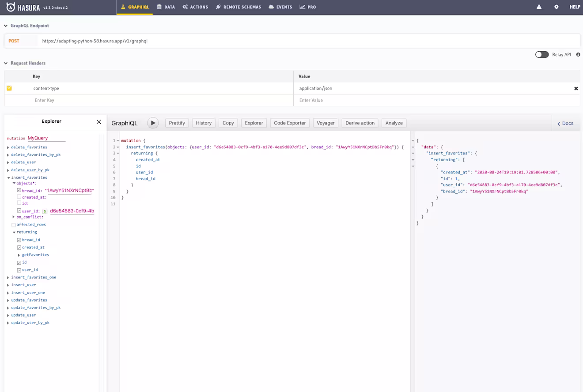This screenshot has height=392, width=583.
Task: Click the Prettify button
Action: (x=177, y=123)
